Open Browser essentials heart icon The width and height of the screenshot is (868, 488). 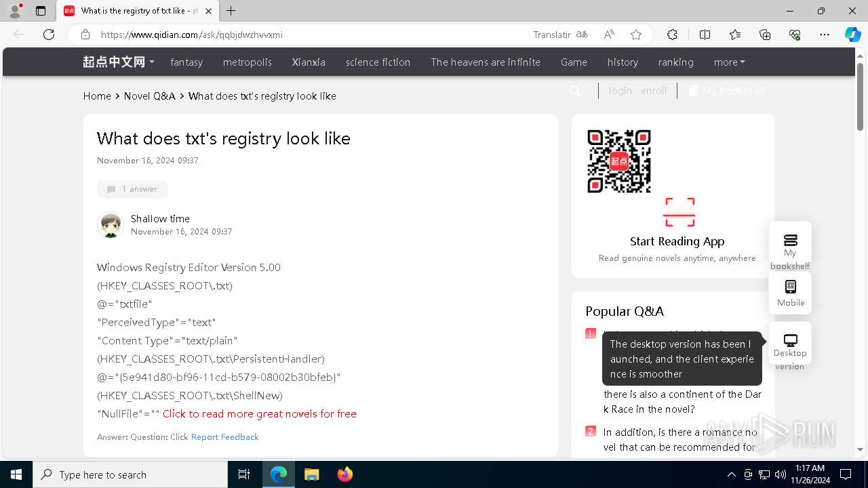pyautogui.click(x=795, y=35)
